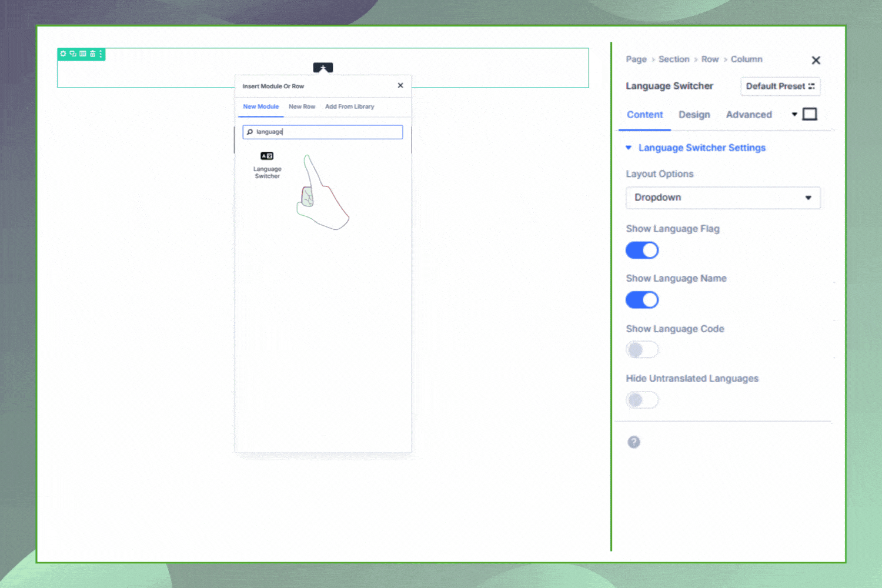The image size is (882, 588).
Task: Duplicate the row using the copy icon
Action: [72, 54]
